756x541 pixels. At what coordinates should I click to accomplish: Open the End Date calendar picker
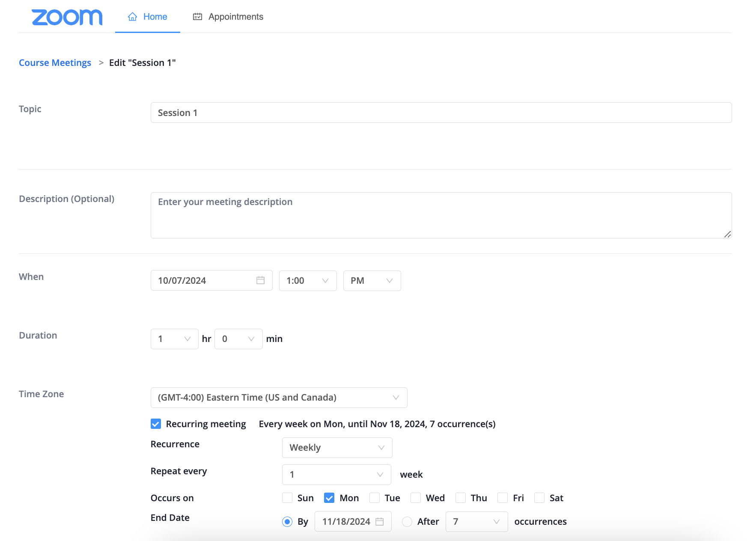[380, 521]
